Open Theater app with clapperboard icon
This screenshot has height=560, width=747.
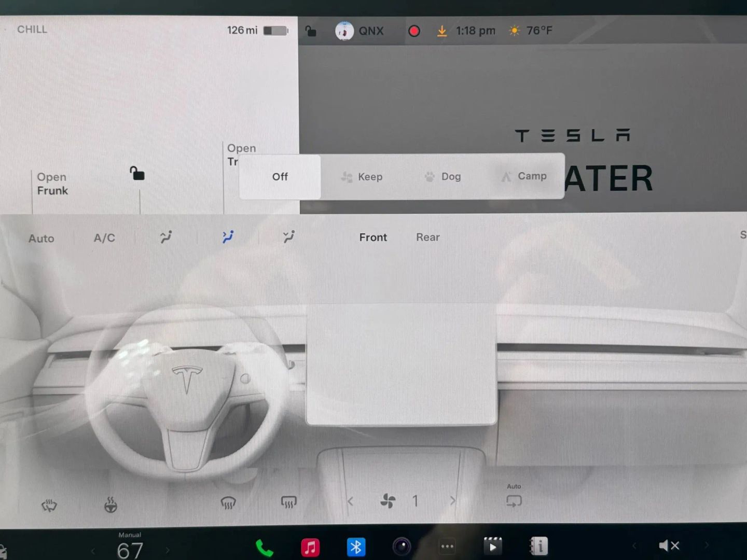pyautogui.click(x=492, y=546)
